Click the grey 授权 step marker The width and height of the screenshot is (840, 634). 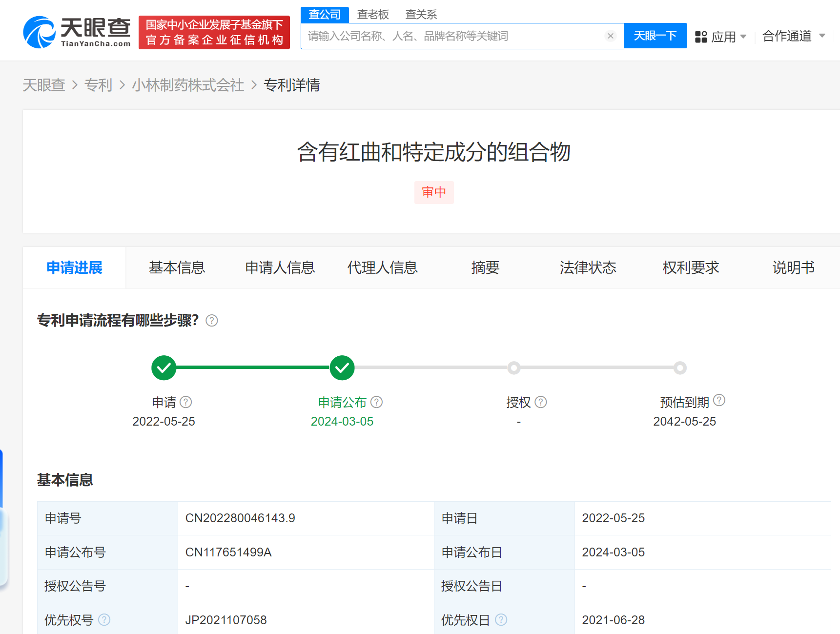pyautogui.click(x=513, y=368)
